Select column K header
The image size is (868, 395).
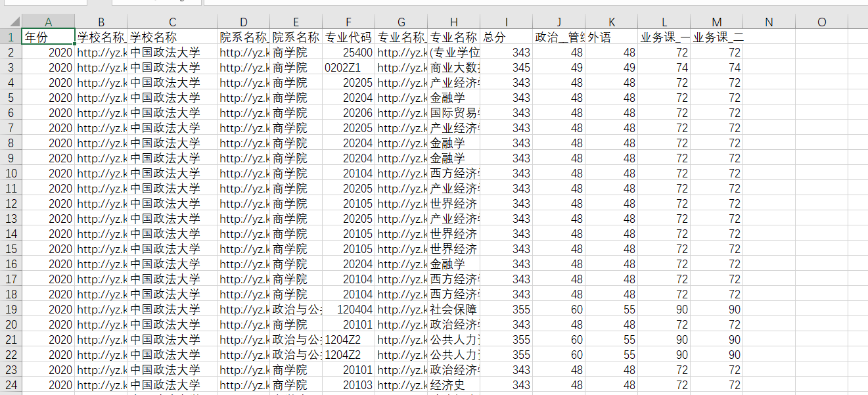coord(612,22)
